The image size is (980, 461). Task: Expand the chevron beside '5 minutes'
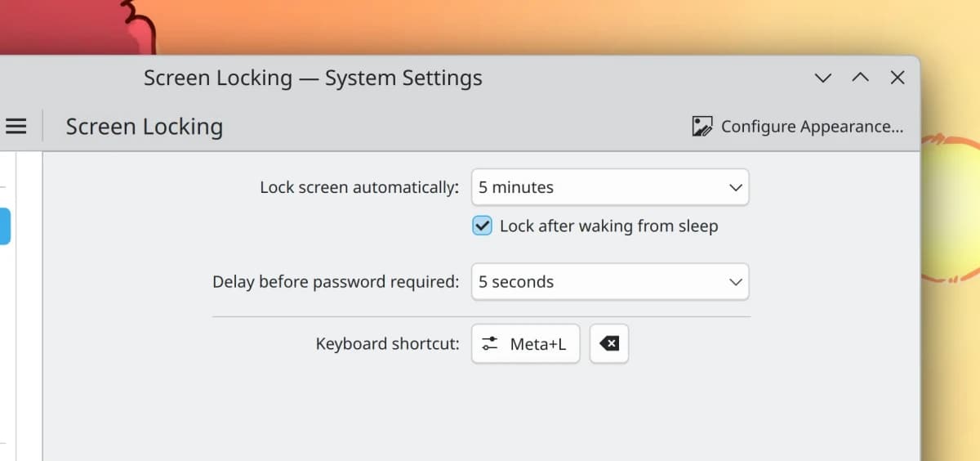735,188
